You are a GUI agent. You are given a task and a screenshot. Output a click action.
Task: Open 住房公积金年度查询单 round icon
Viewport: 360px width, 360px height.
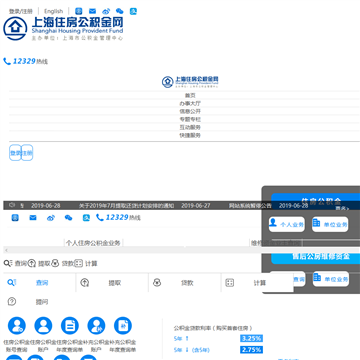tap(70, 326)
